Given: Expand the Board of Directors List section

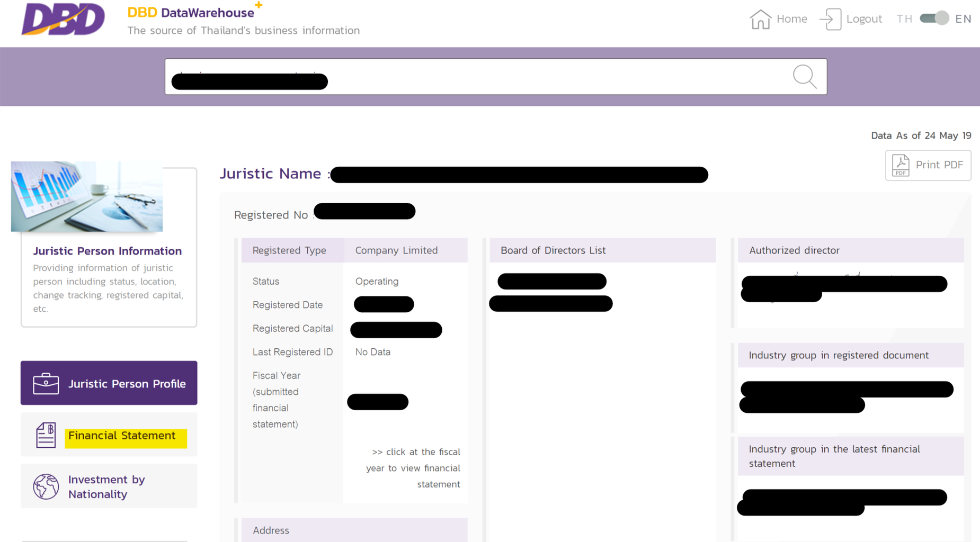Looking at the screenshot, I should point(553,250).
